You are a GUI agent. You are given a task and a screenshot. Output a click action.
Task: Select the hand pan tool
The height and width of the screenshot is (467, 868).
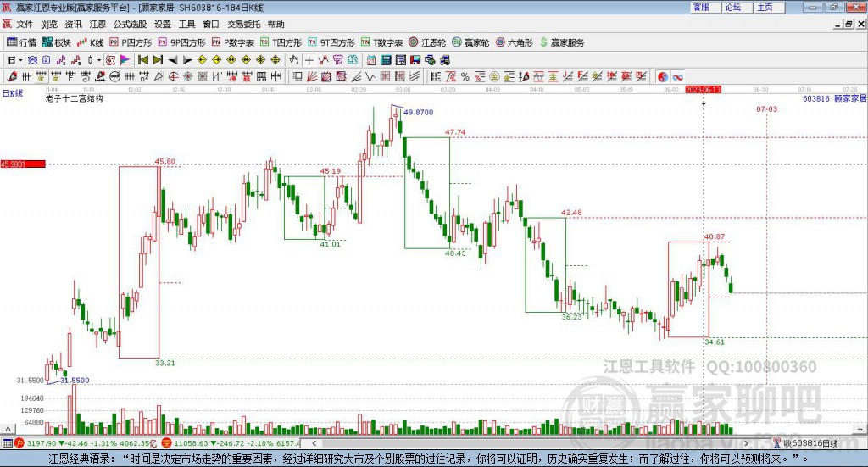point(294,60)
